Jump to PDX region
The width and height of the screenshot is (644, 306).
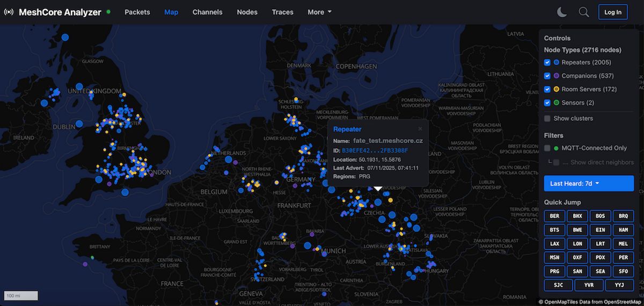point(600,258)
